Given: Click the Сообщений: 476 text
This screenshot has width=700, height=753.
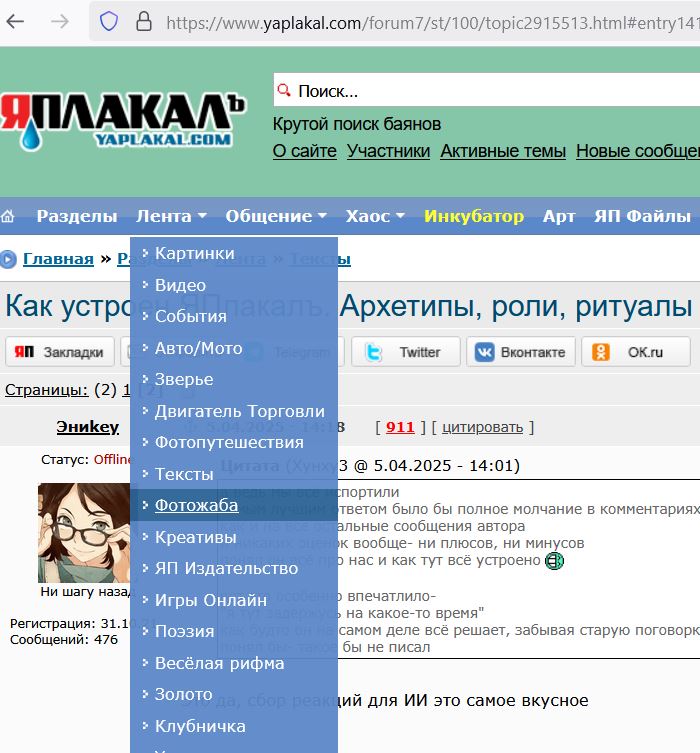Looking at the screenshot, I should (x=64, y=640).
